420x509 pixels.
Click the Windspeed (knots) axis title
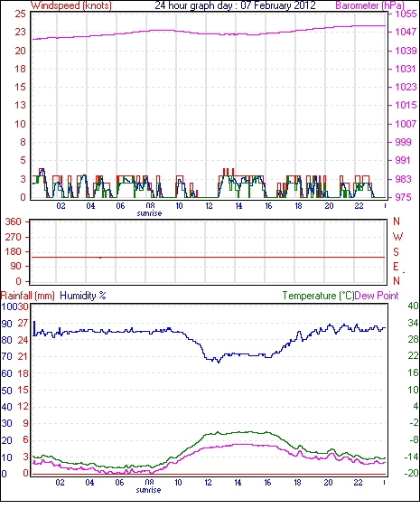(x=71, y=5)
